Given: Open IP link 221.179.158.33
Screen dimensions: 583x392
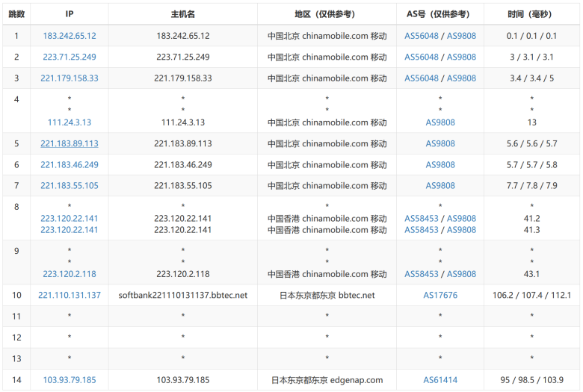Looking at the screenshot, I should click(70, 78).
